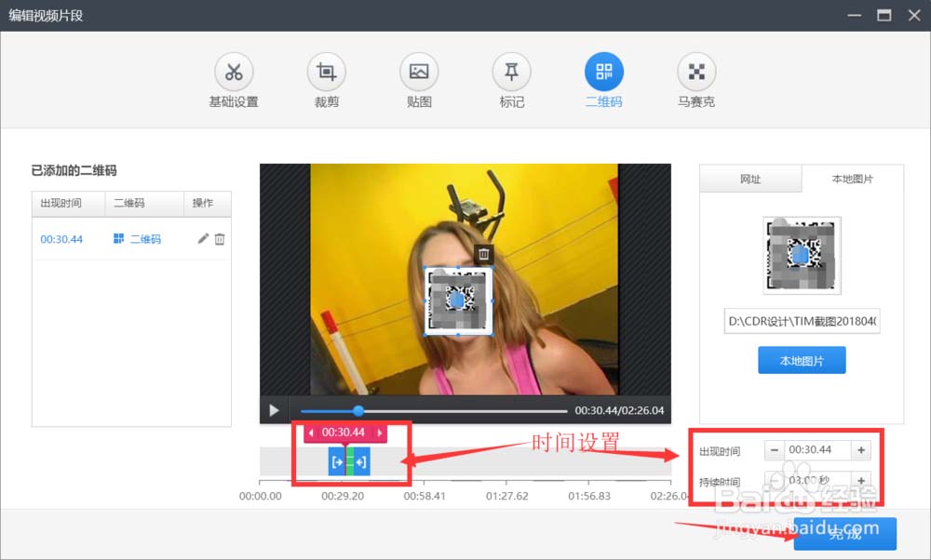Open the 马赛克 mosaic tool
The width and height of the screenshot is (931, 560).
point(696,72)
